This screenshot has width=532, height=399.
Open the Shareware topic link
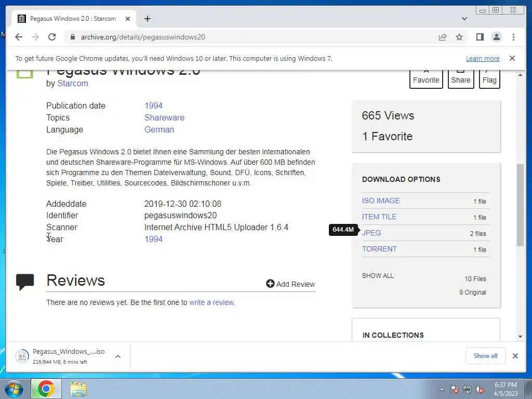click(164, 118)
